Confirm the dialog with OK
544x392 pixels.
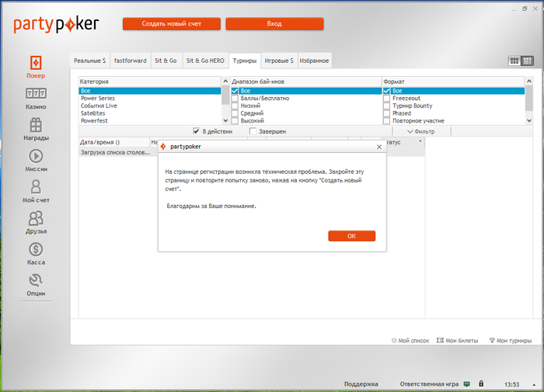pyautogui.click(x=352, y=236)
